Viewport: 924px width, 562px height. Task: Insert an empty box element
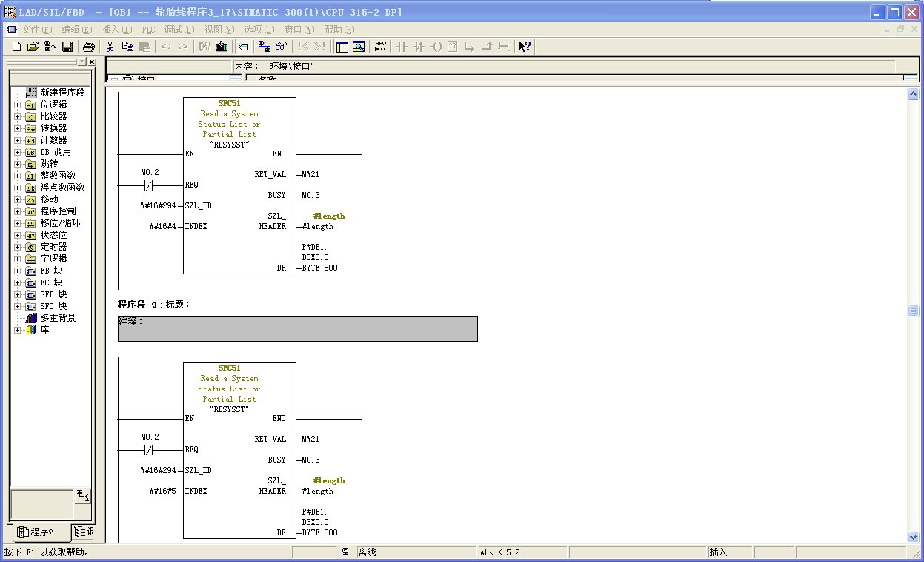tap(453, 47)
